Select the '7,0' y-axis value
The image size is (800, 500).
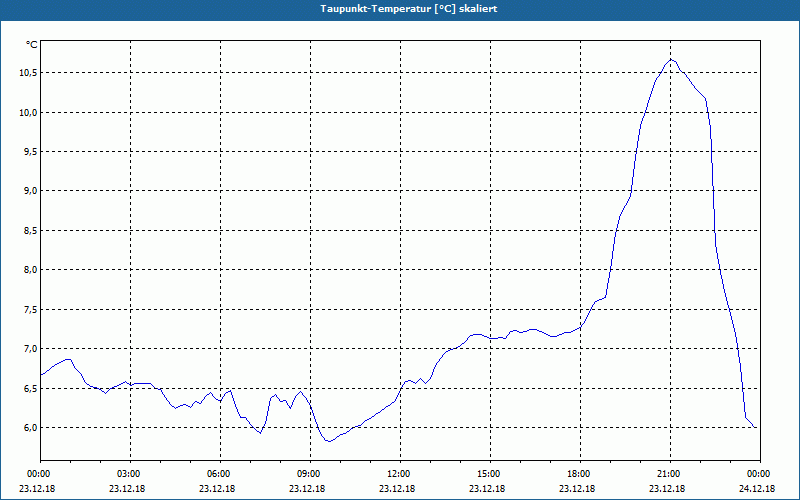[x=30, y=349]
